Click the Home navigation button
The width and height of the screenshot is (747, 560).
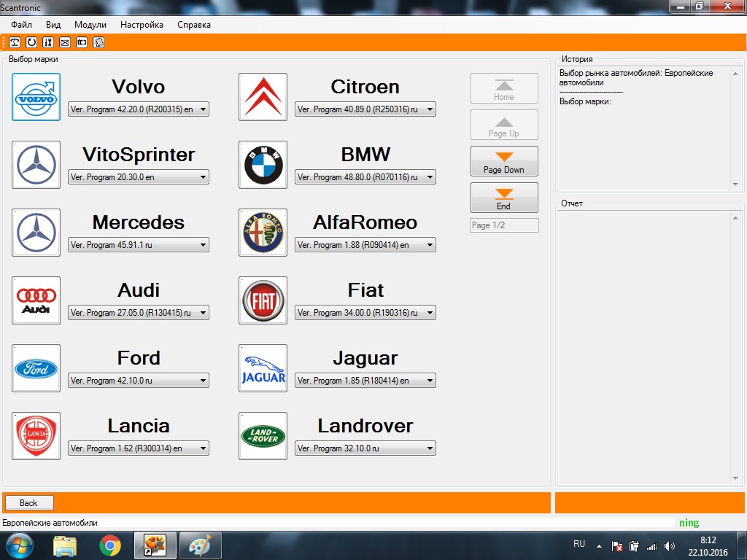tap(504, 88)
